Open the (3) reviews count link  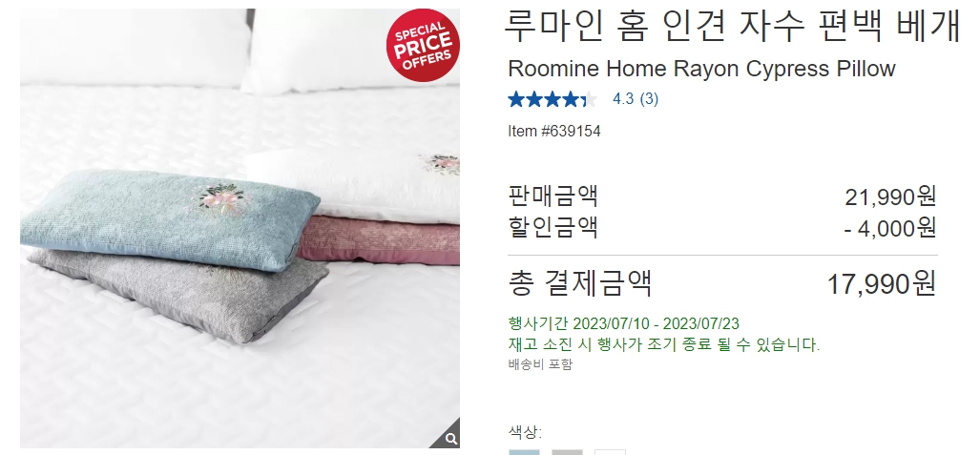point(649,99)
